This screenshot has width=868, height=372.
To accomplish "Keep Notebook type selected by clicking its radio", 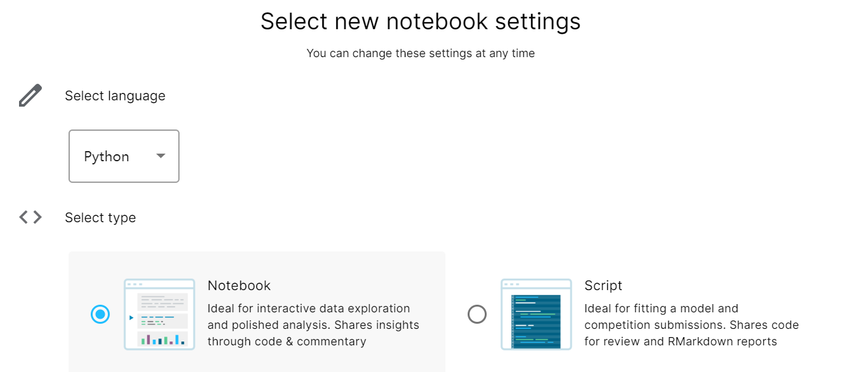I will coord(100,314).
